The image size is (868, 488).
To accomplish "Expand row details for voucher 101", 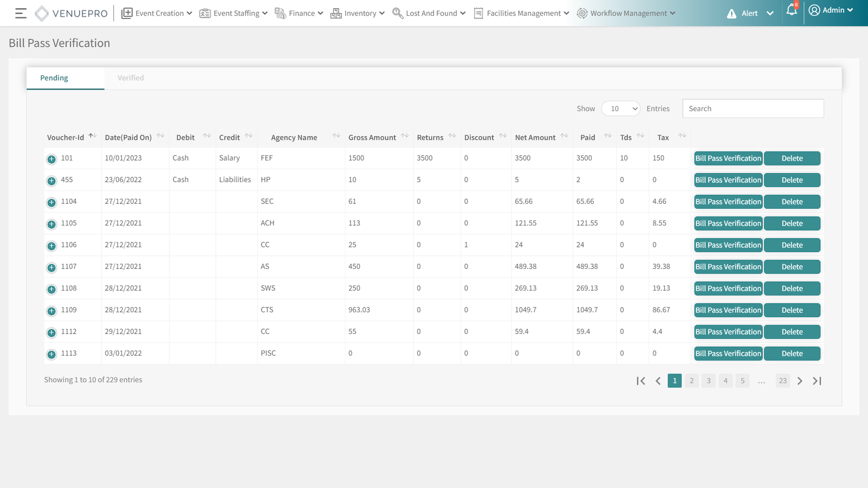I will tap(52, 159).
